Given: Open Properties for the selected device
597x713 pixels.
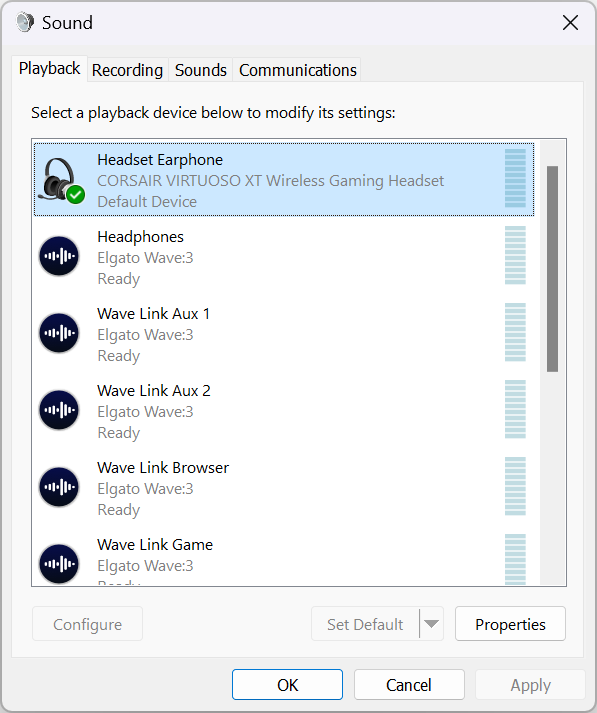Looking at the screenshot, I should pyautogui.click(x=510, y=624).
